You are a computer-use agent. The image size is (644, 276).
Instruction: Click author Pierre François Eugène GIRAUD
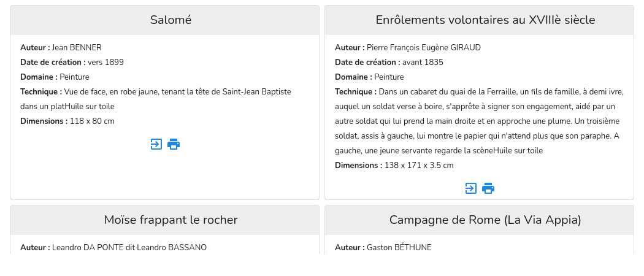(x=424, y=48)
